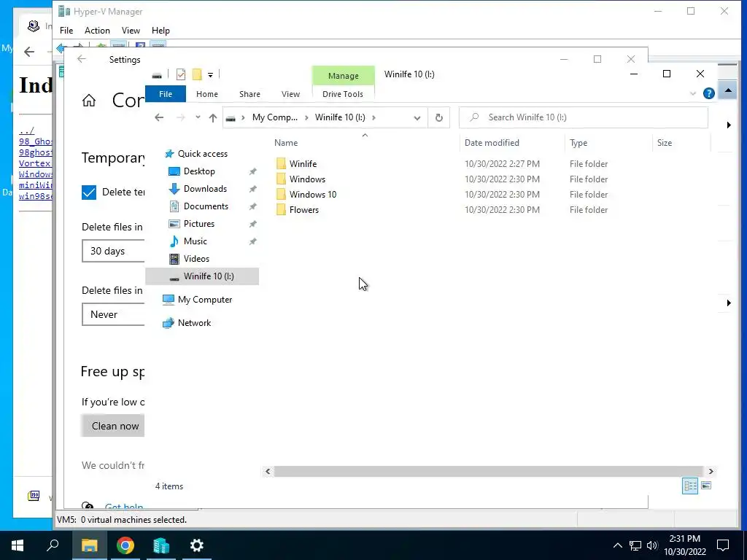This screenshot has width=747, height=560.
Task: Click Clean now button in Settings
Action: [113, 426]
